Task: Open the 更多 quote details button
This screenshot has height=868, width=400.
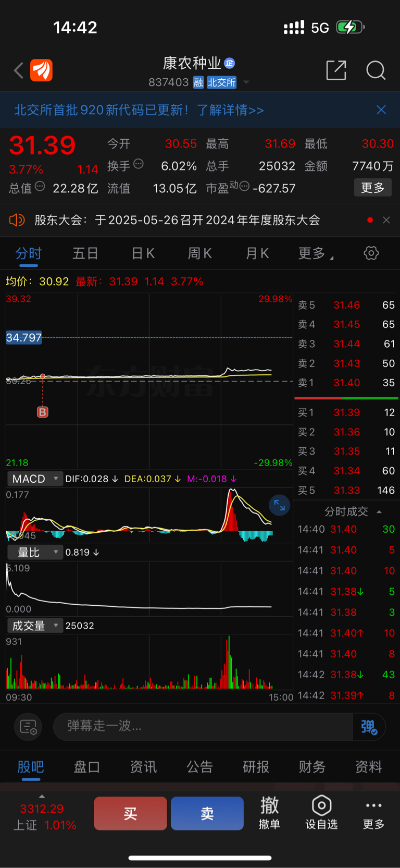Action: 373,188
